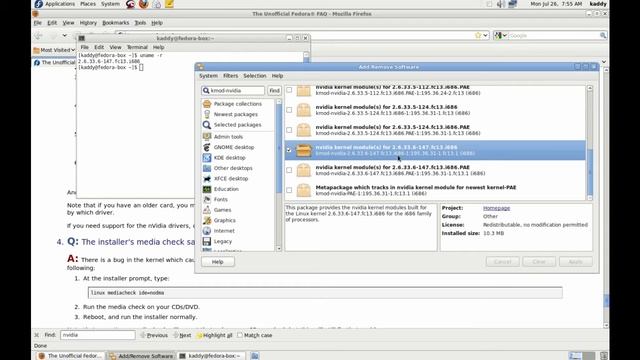This screenshot has height=360, width=640.
Task: Open search engine selector dropdown
Action: pyautogui.click(x=500, y=36)
